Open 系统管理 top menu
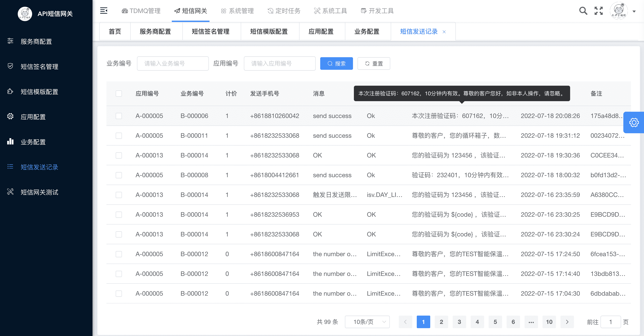The height and width of the screenshot is (336, 644). click(237, 11)
